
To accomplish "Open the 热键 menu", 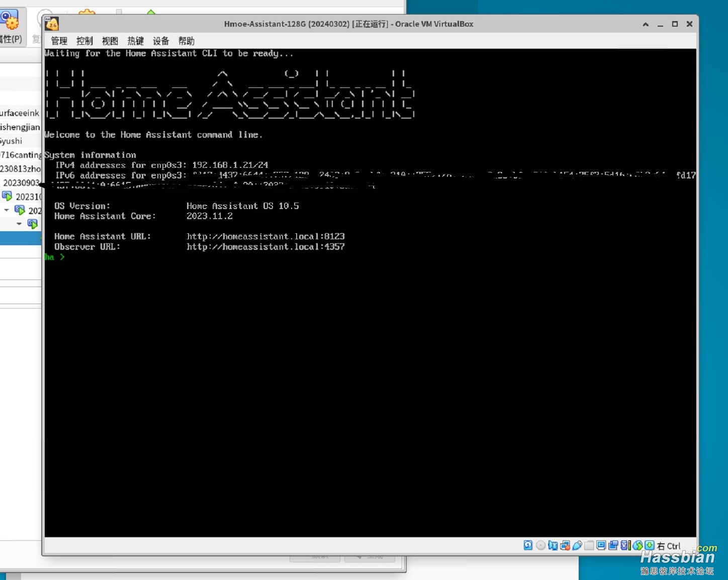I will point(136,41).
